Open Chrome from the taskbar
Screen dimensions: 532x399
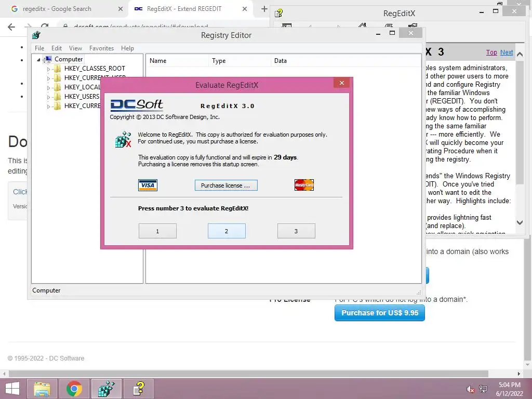(74, 389)
